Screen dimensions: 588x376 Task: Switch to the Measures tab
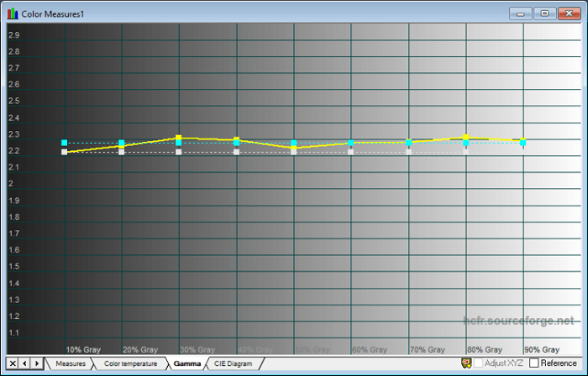(71, 363)
